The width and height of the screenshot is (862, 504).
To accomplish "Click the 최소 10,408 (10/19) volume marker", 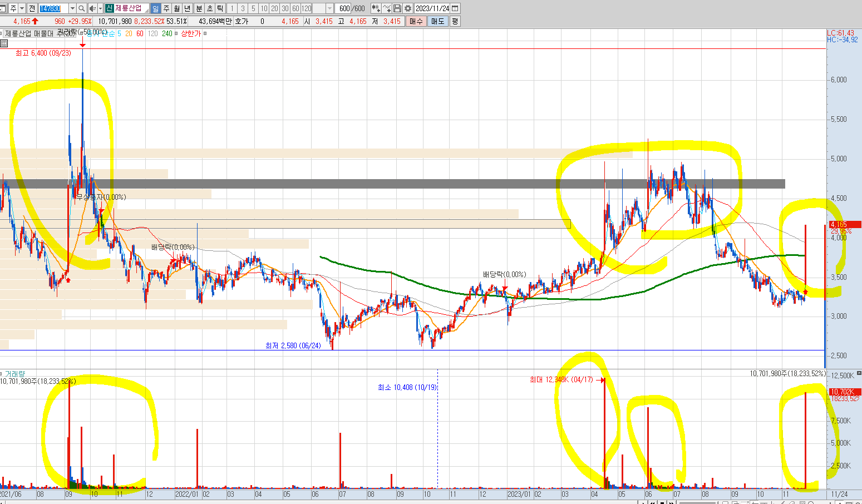I will (x=407, y=387).
